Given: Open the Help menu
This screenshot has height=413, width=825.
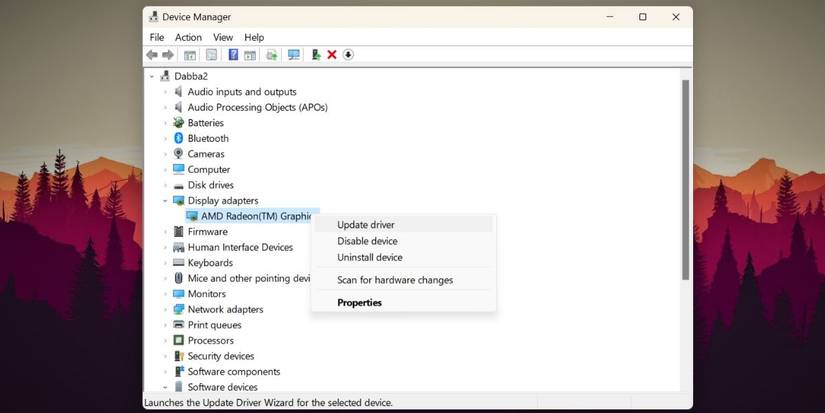Looking at the screenshot, I should click(254, 37).
